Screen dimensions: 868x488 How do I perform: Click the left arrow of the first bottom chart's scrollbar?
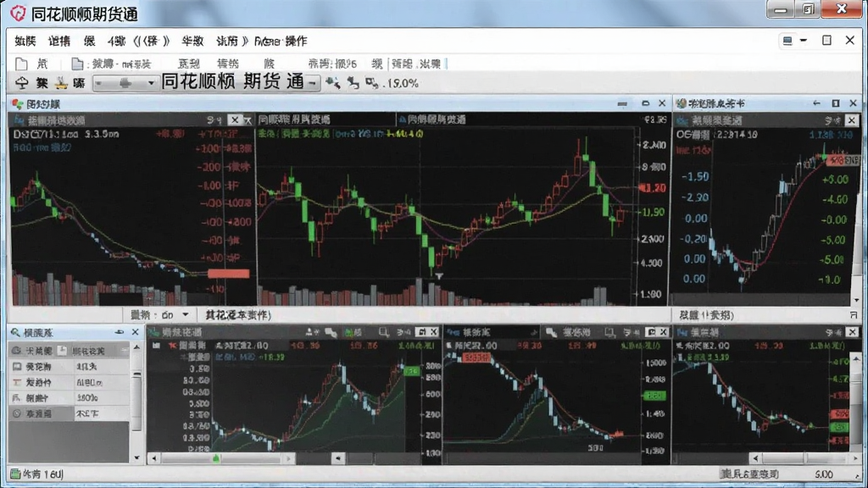tap(154, 458)
